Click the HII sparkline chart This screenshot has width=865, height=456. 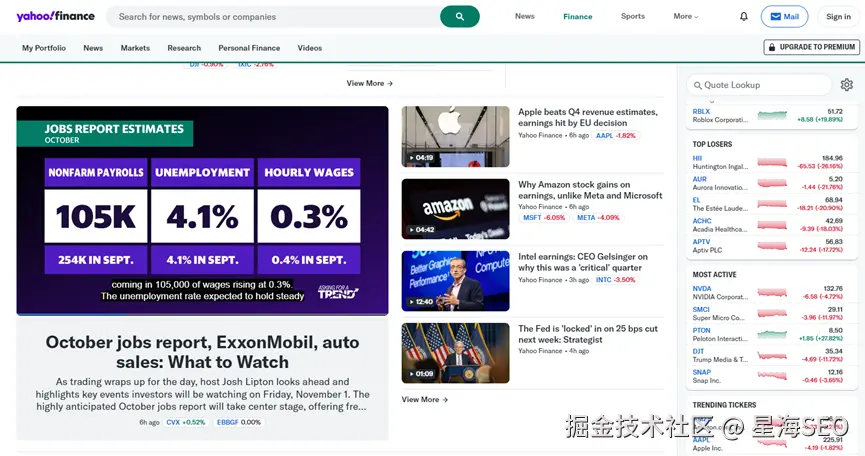pyautogui.click(x=772, y=162)
